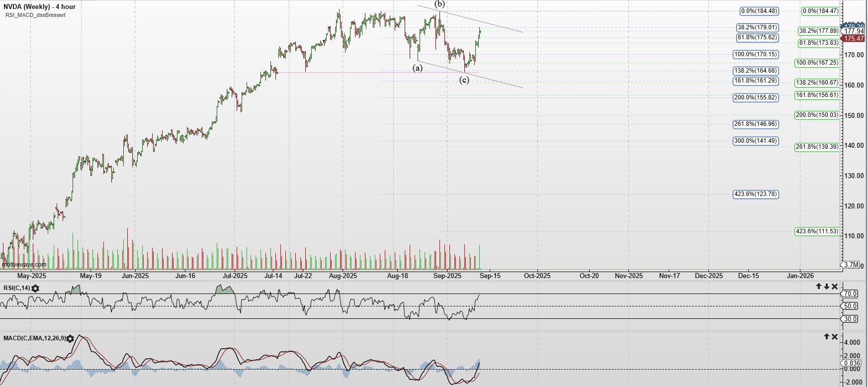The image size is (868, 387).
Task: Remove the MACD indicator panel
Action: point(835,337)
